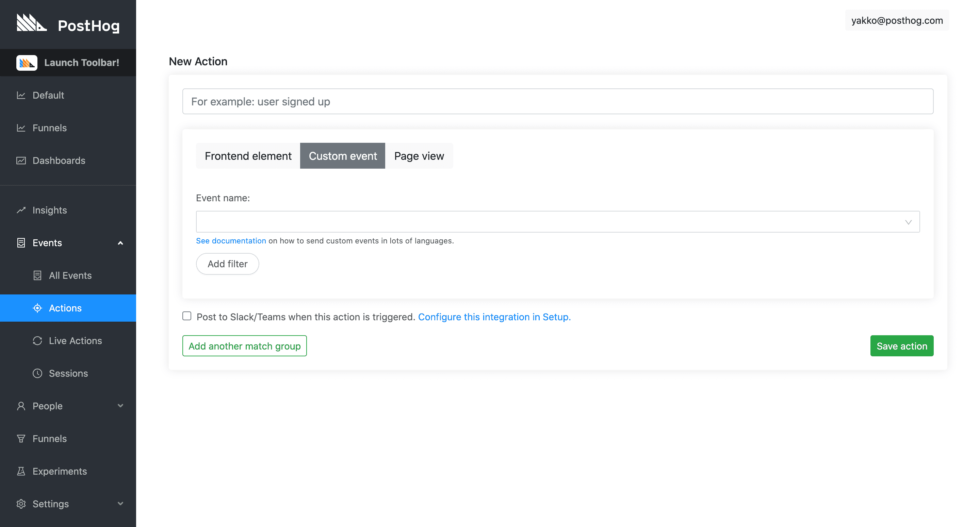Click the Experiments flask icon

coord(21,472)
